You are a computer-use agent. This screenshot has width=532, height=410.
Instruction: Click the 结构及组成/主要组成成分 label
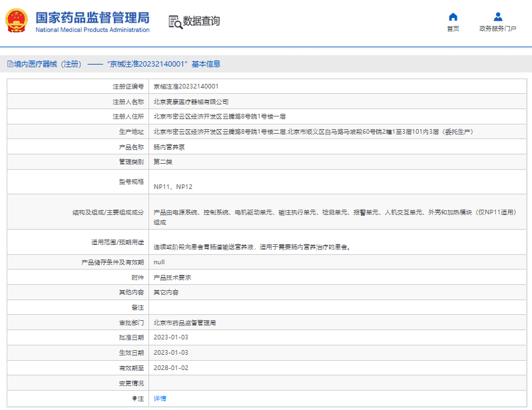[x=109, y=212]
